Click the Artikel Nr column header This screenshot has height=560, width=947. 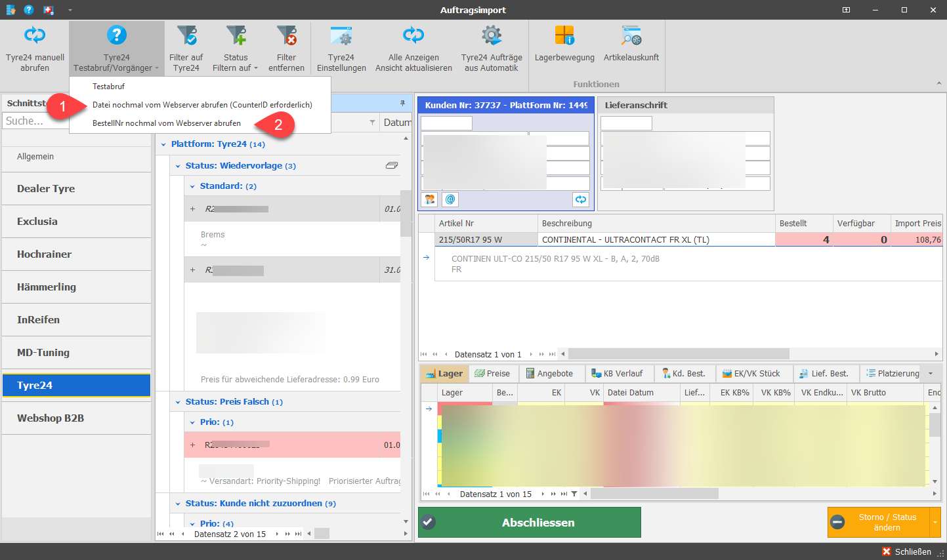coord(486,224)
